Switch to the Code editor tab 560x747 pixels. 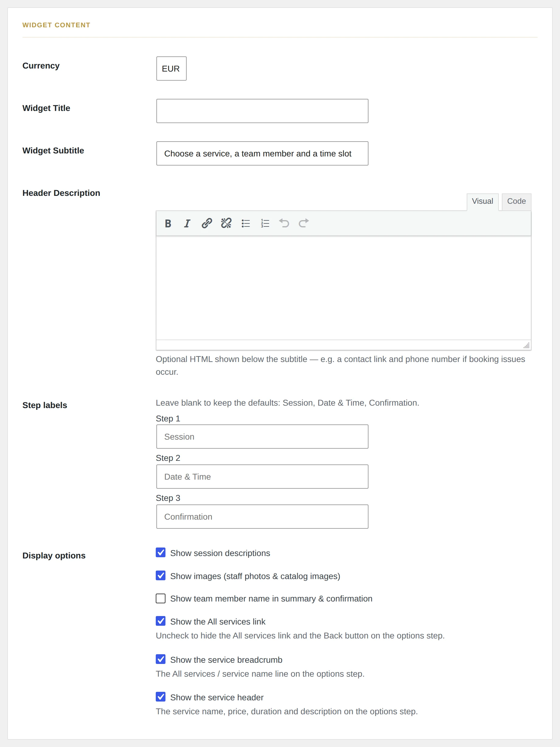[x=516, y=202]
